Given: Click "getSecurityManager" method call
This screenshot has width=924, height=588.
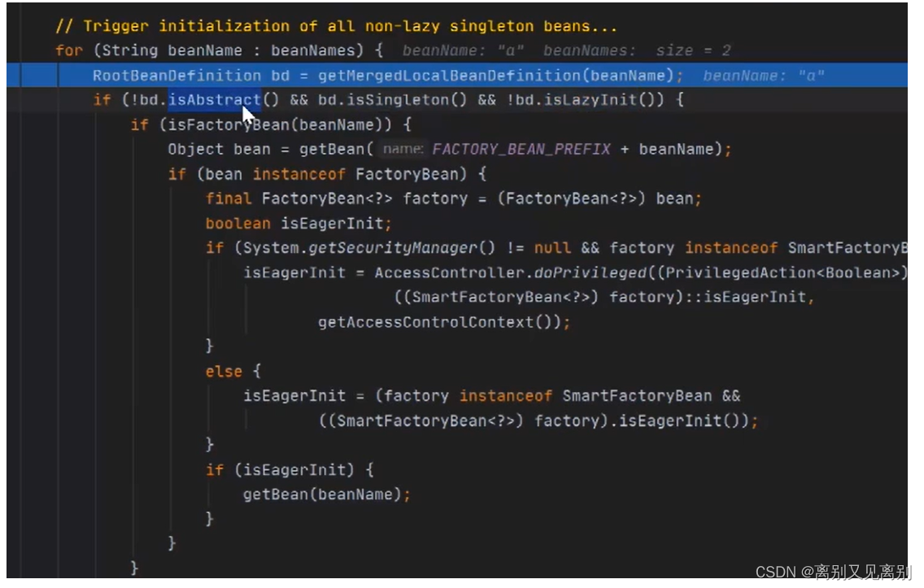Looking at the screenshot, I should point(393,248).
